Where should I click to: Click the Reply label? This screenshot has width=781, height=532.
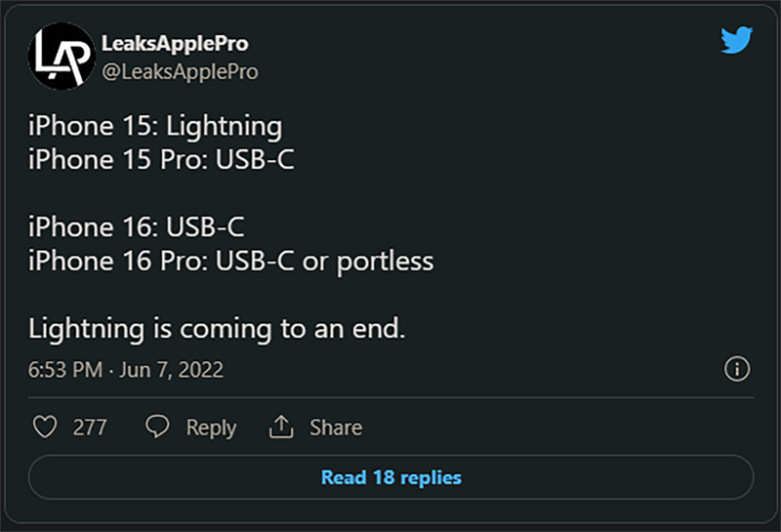click(211, 429)
